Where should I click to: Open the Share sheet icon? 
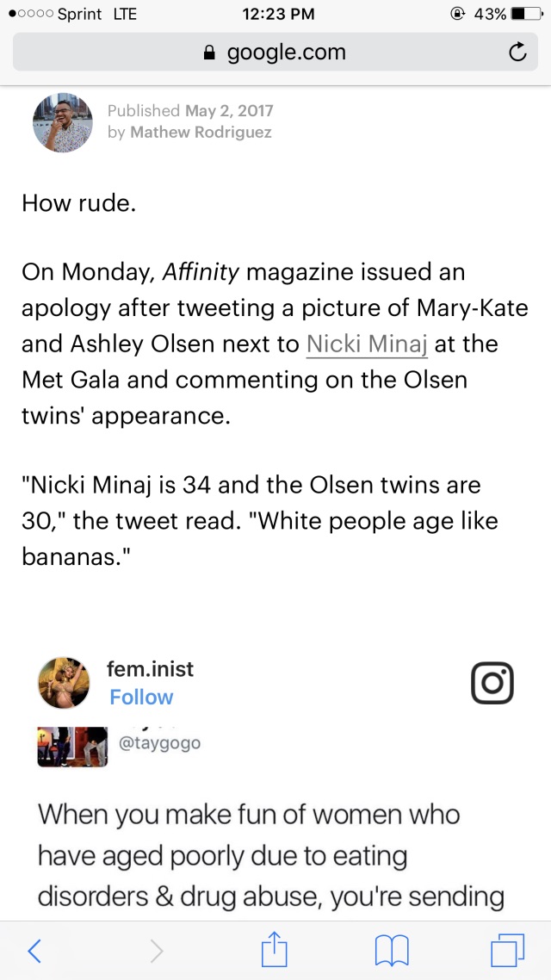(274, 949)
